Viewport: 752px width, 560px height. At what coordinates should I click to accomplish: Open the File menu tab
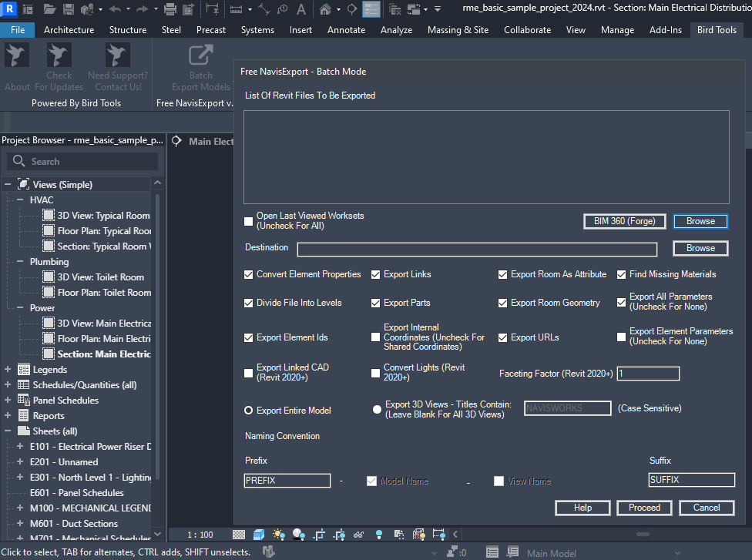click(17, 30)
